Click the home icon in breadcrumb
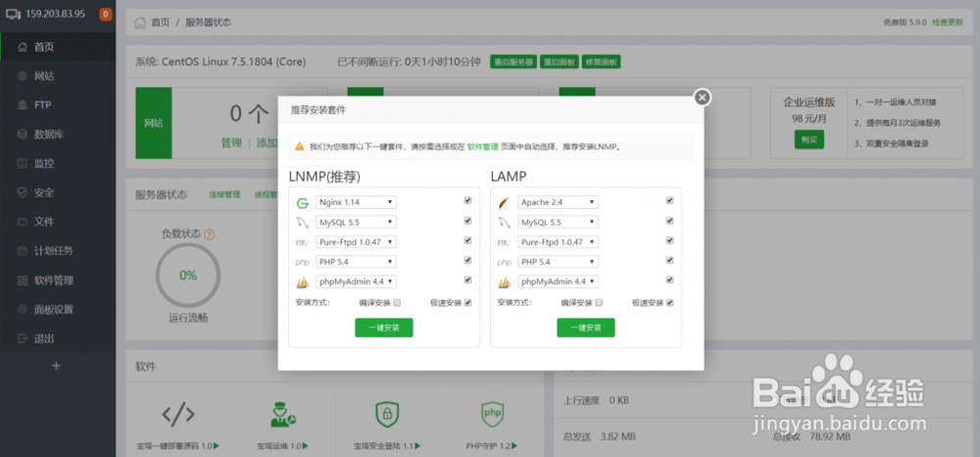The image size is (980, 457). pos(140,23)
